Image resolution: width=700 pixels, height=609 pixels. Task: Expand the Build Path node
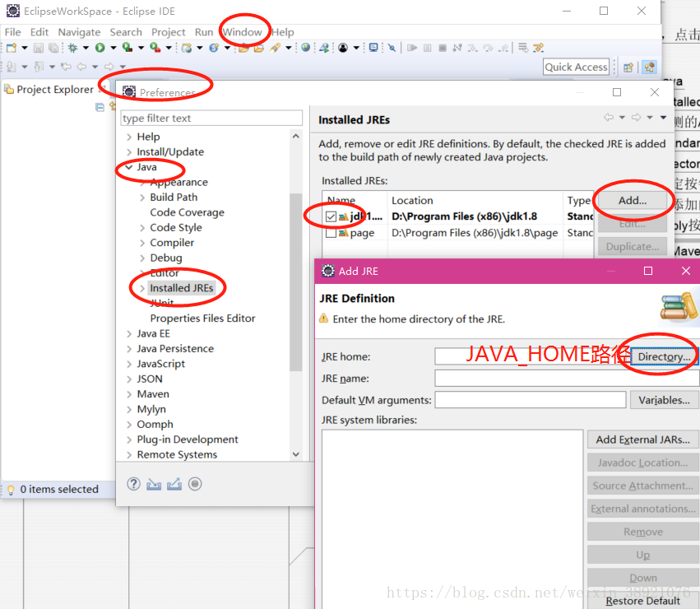[142, 198]
